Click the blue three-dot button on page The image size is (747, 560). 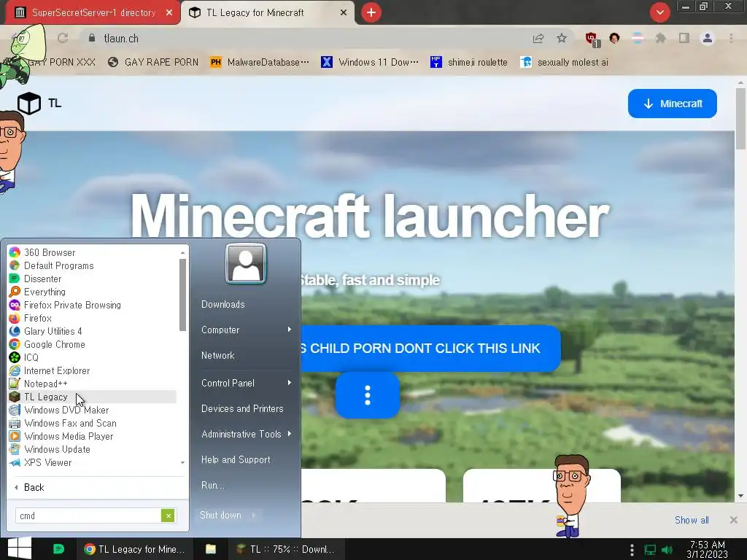[368, 395]
